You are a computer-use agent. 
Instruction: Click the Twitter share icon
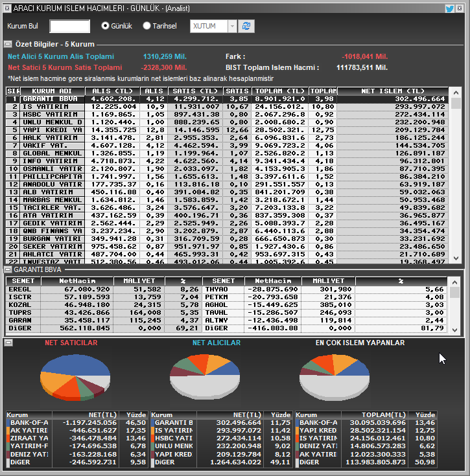(450, 8)
